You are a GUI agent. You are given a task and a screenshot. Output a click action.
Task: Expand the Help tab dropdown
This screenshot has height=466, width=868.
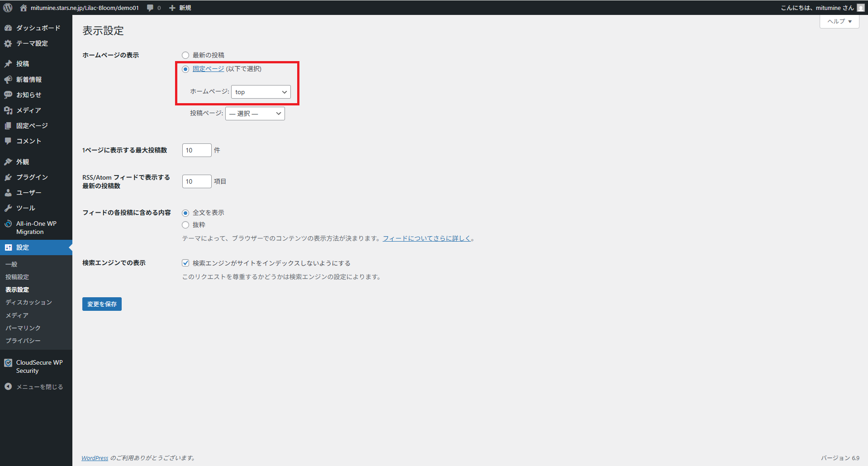point(839,21)
